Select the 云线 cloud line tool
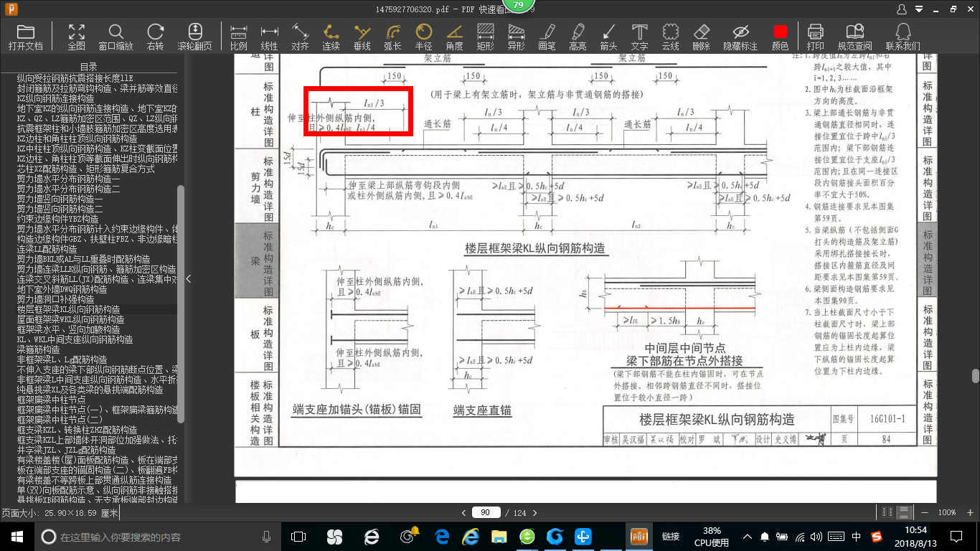Image resolution: width=980 pixels, height=551 pixels. (x=670, y=37)
